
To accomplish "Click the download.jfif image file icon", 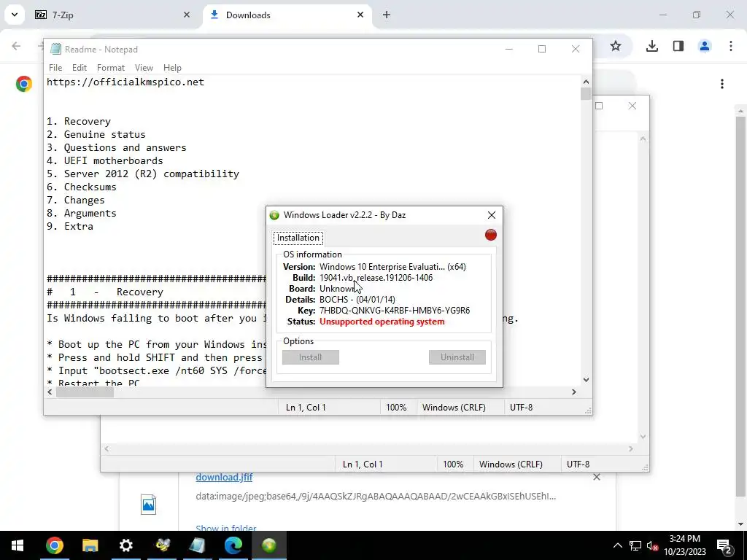I will (149, 505).
